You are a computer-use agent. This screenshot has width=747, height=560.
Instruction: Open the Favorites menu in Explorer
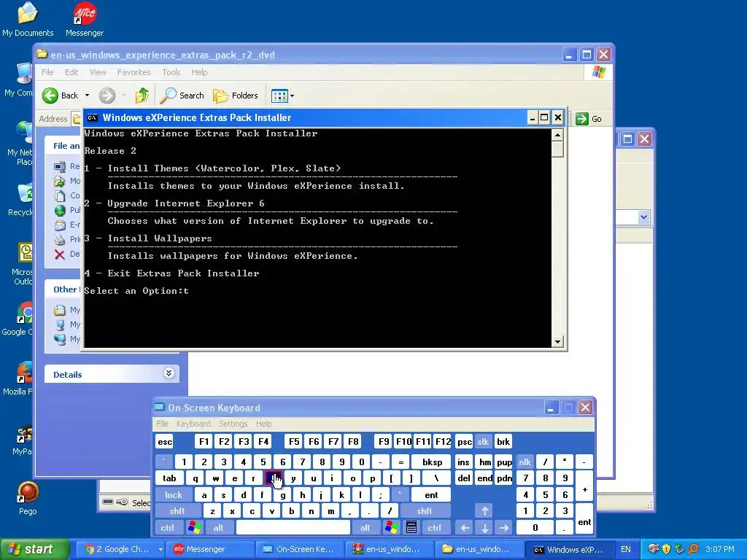point(134,72)
